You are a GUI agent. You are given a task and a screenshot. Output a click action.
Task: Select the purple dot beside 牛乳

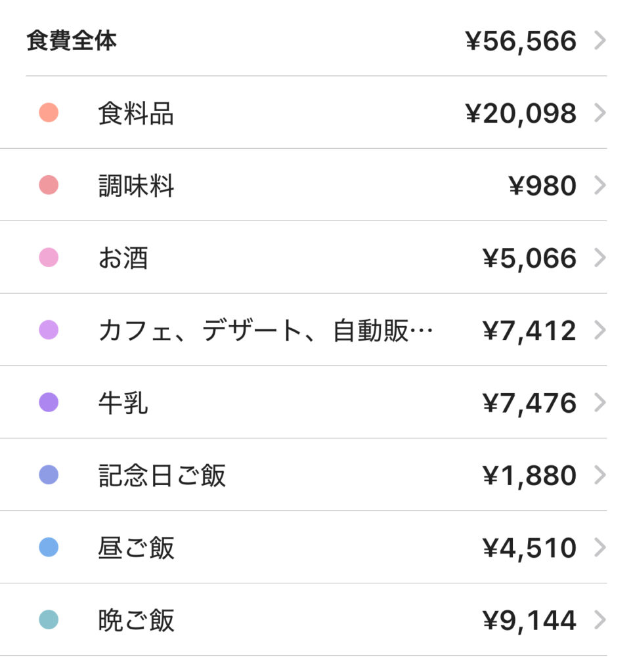(49, 402)
